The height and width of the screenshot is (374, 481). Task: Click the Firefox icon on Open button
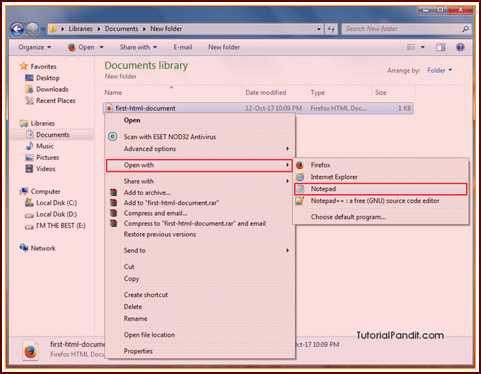[x=71, y=47]
